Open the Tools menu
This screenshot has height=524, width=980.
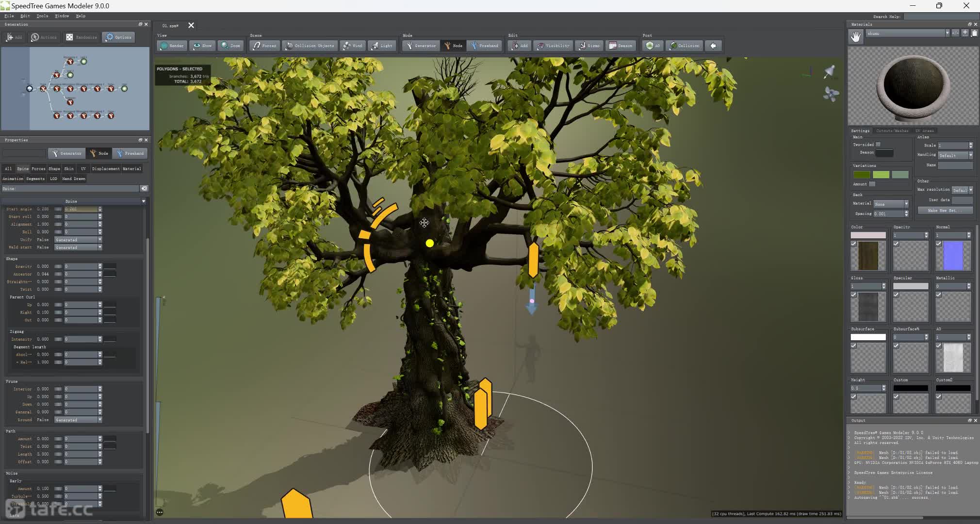[x=42, y=16]
